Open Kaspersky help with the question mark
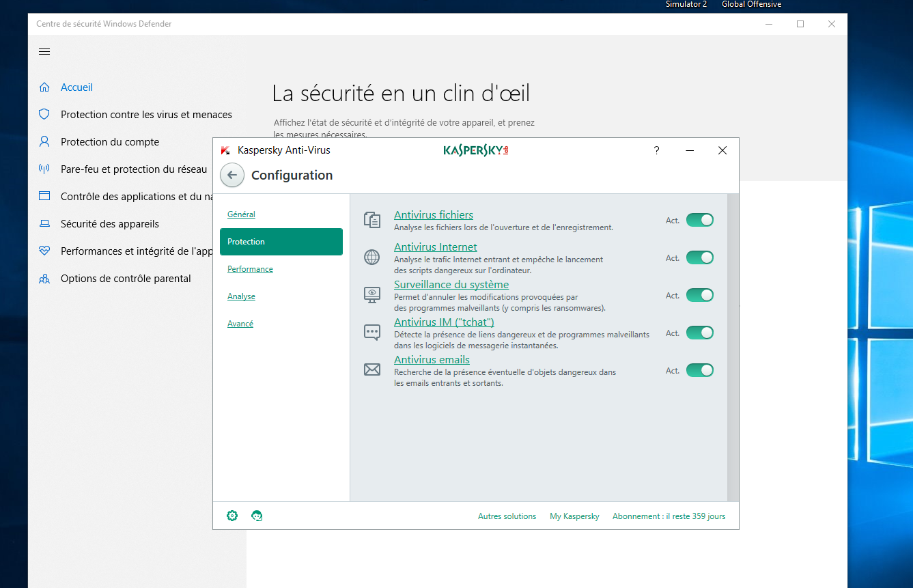913x588 pixels. pyautogui.click(x=657, y=150)
